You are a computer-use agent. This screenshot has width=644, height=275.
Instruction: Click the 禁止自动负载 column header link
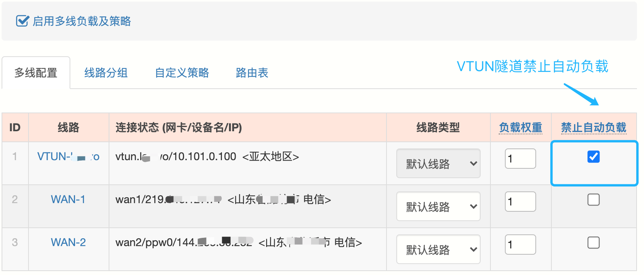(593, 127)
